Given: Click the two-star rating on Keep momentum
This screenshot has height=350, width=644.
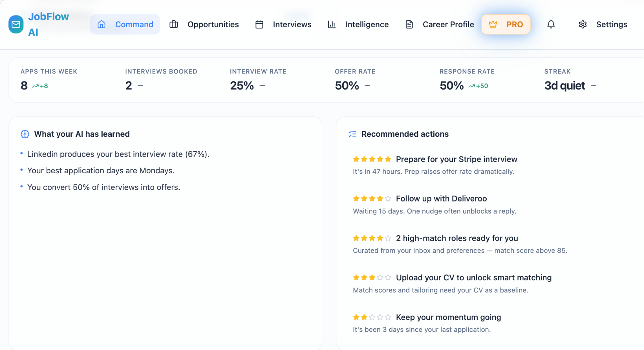Looking at the screenshot, I should click(x=372, y=317).
